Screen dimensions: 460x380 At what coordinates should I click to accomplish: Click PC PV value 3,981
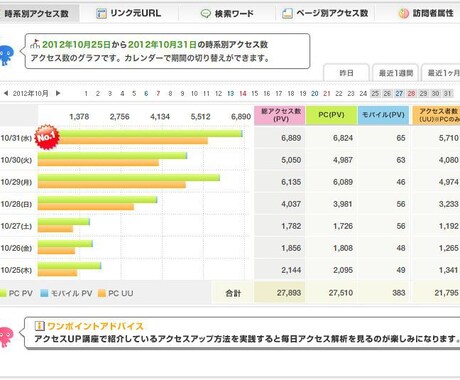point(343,204)
